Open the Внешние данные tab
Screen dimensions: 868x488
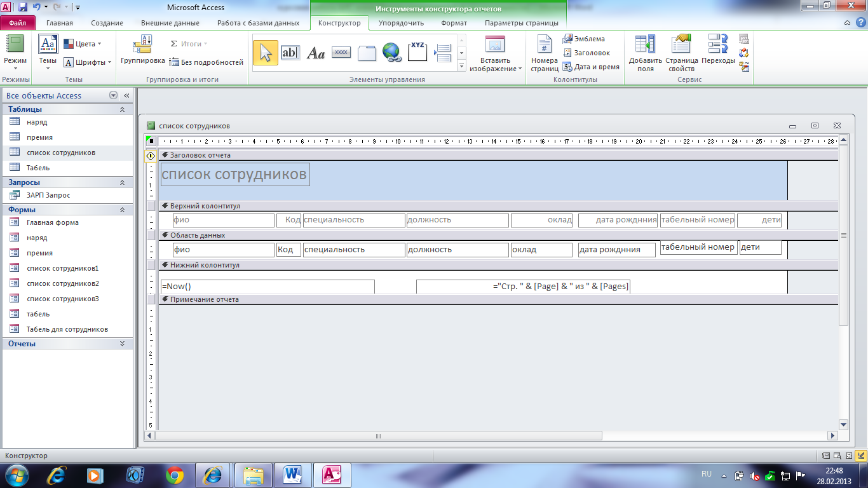[x=170, y=23]
